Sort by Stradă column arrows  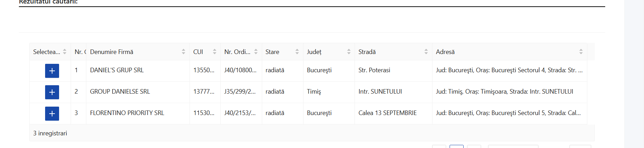426,52
